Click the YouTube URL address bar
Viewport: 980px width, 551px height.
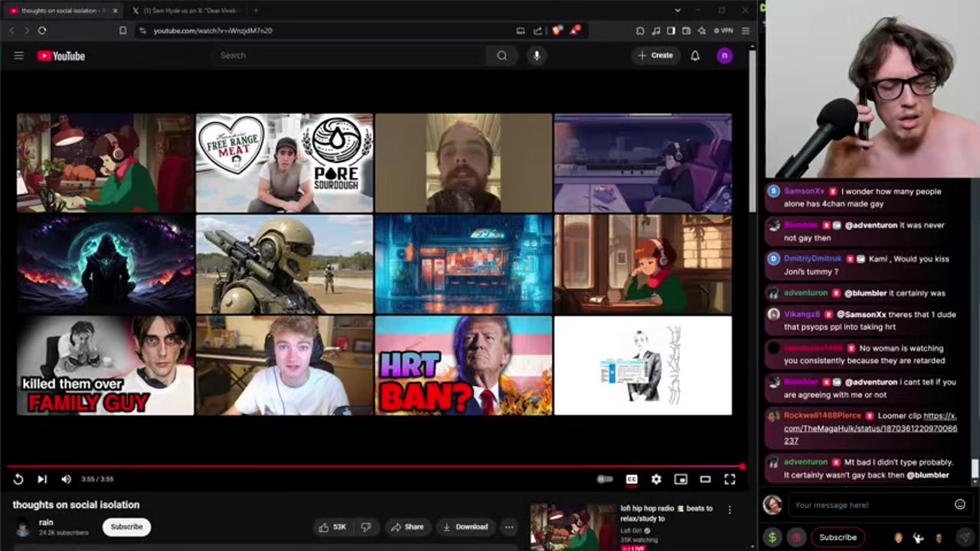[322, 31]
